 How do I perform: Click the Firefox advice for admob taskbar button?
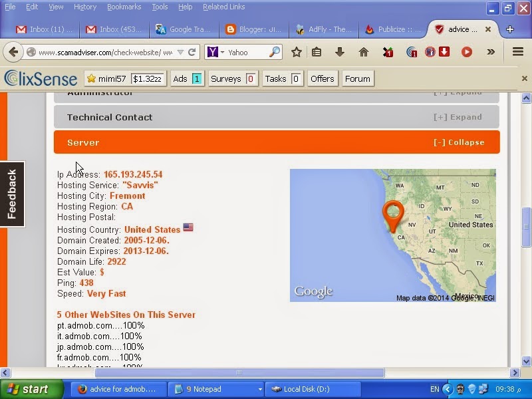pos(118,389)
